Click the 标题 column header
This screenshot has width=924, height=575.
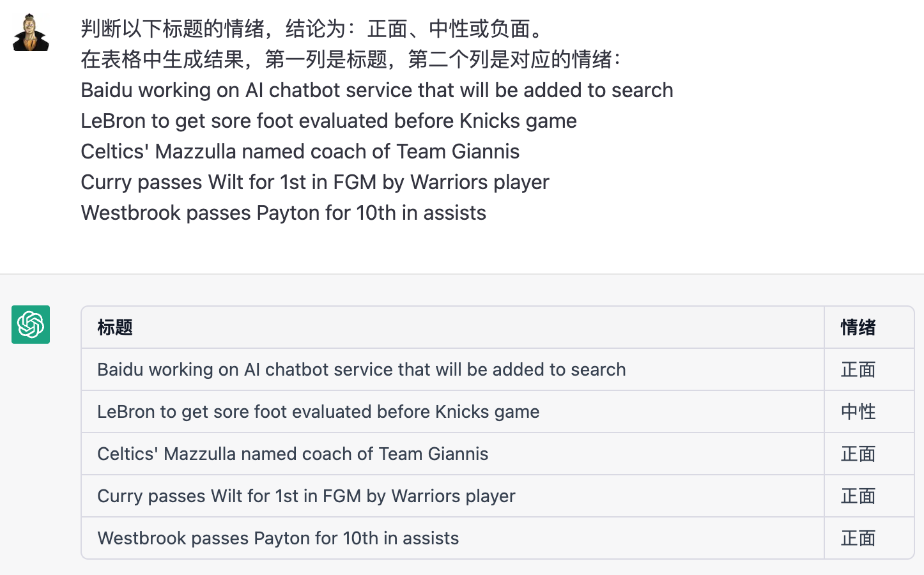115,328
